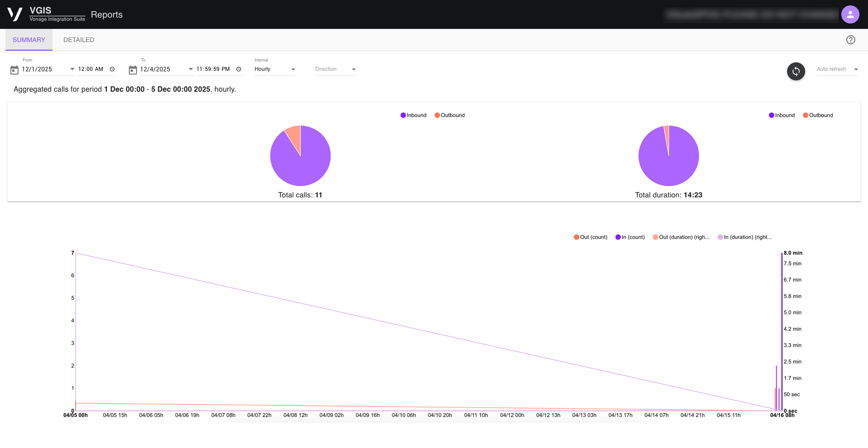Switch to the DETAILED tab
The height and width of the screenshot is (448, 868).
pyautogui.click(x=79, y=40)
